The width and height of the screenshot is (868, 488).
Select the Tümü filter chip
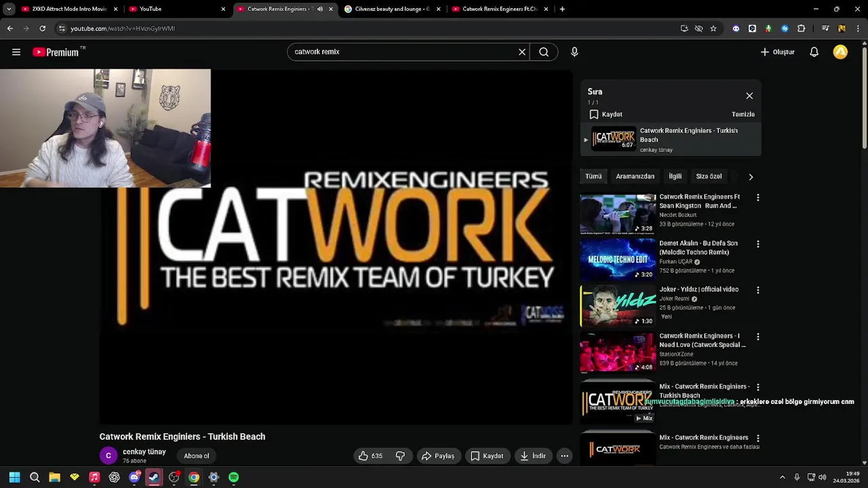pyautogui.click(x=593, y=176)
